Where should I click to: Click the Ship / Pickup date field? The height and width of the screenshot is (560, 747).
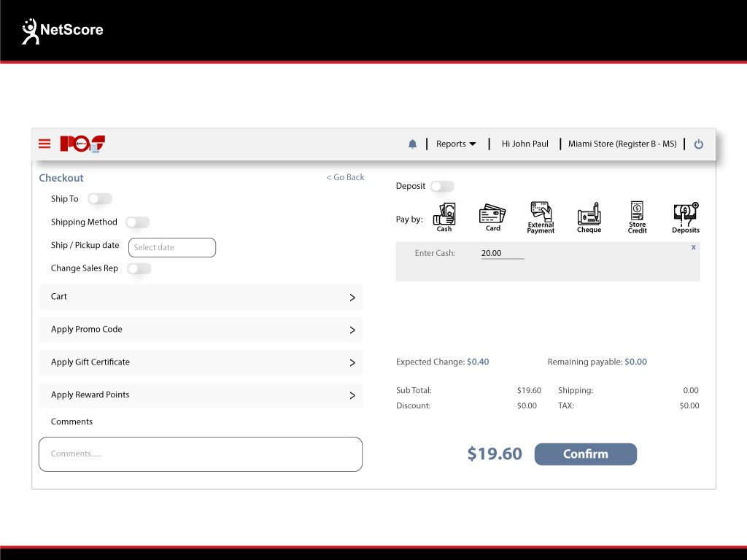(172, 248)
